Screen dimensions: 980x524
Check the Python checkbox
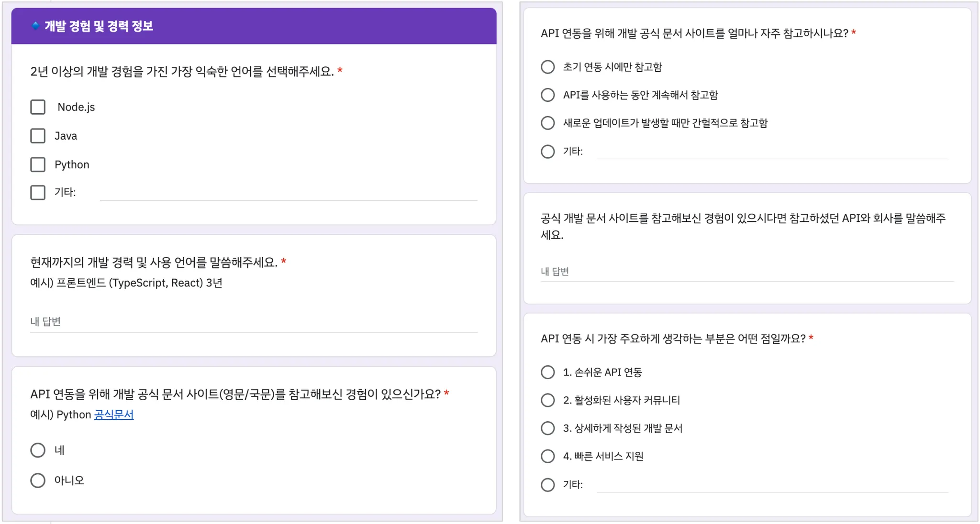click(x=38, y=164)
